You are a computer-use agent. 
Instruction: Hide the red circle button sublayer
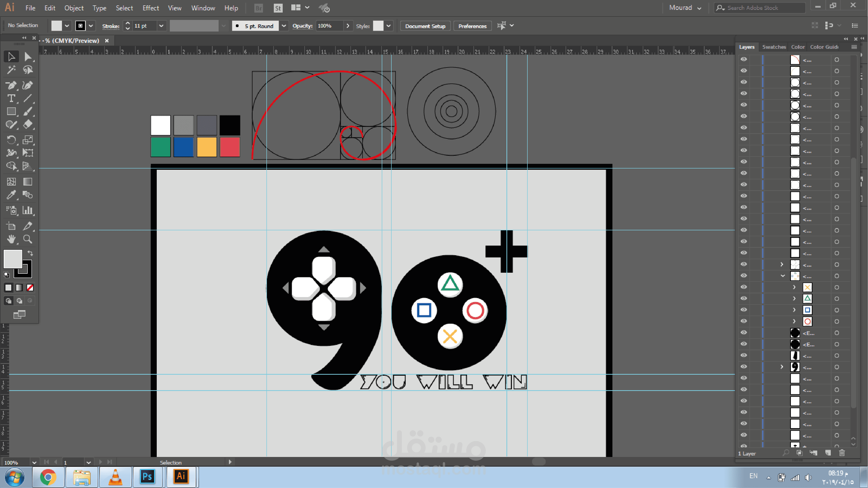(744, 321)
